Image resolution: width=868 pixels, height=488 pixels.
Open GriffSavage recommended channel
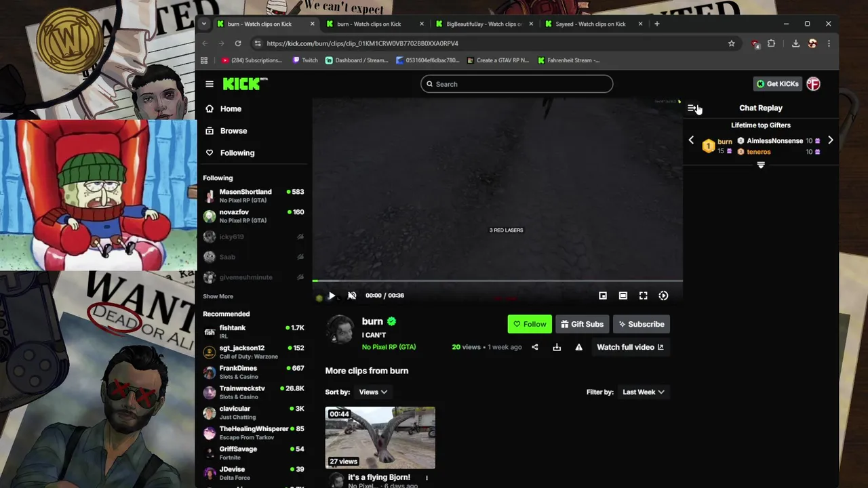click(x=253, y=453)
